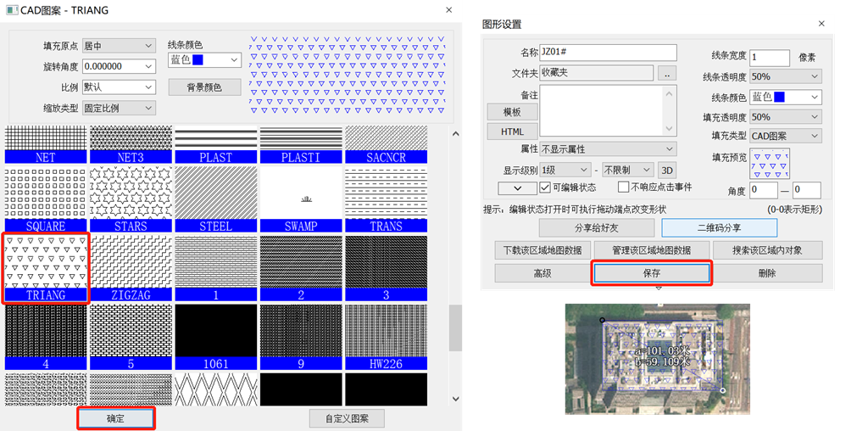Click the 确定 button

click(x=115, y=418)
